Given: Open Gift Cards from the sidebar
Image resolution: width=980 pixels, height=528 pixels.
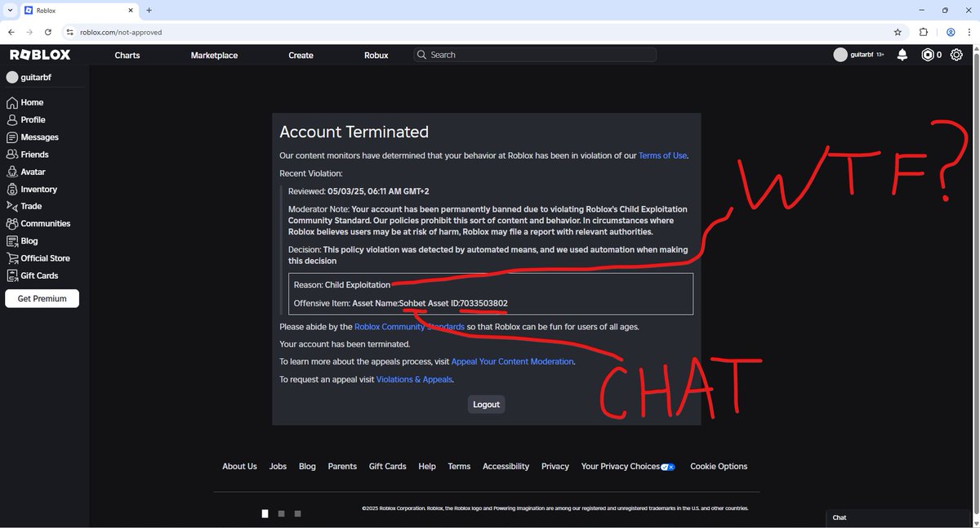Looking at the screenshot, I should pyautogui.click(x=33, y=275).
